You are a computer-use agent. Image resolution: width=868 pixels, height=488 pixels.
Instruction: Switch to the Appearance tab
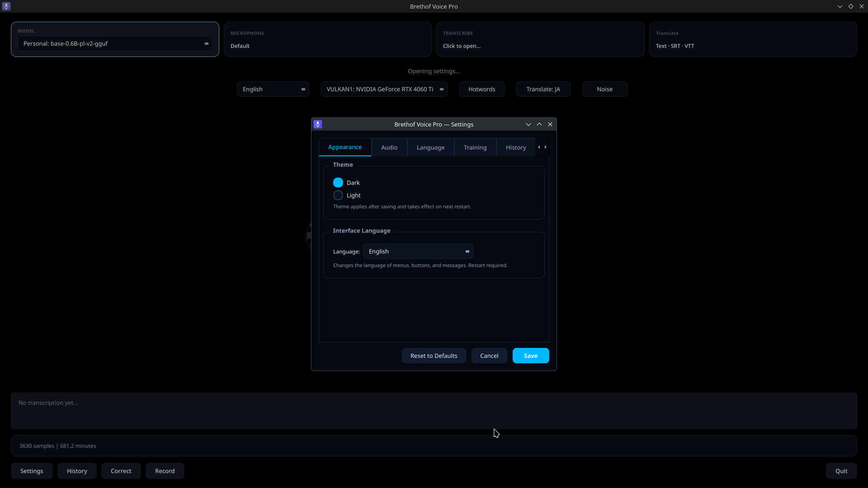coord(345,147)
